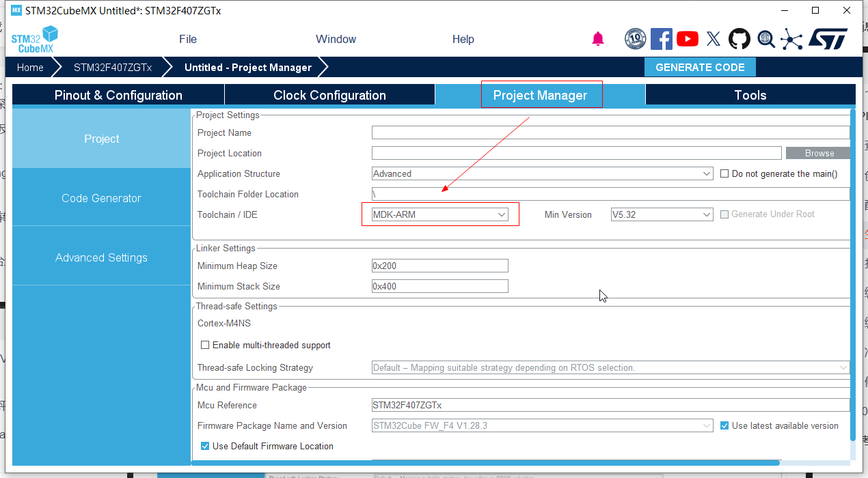Image resolution: width=868 pixels, height=478 pixels.
Task: Click the 10 years anniversary badge icon
Action: click(x=636, y=39)
